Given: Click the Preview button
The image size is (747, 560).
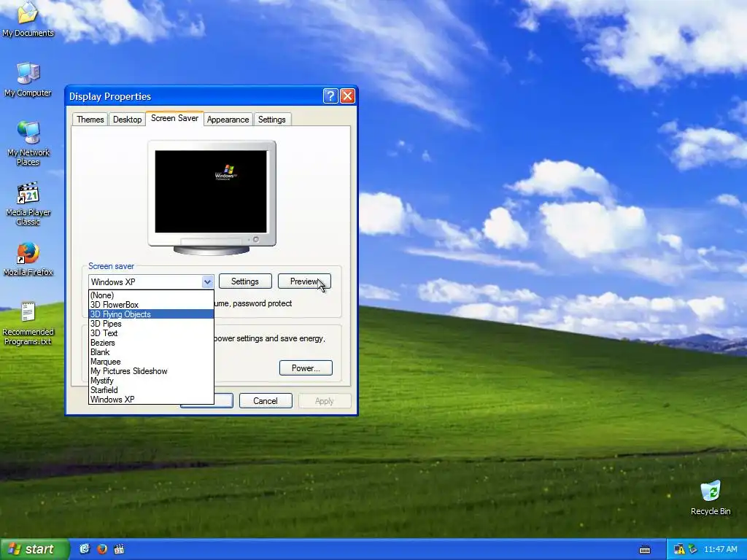Looking at the screenshot, I should pos(304,281).
